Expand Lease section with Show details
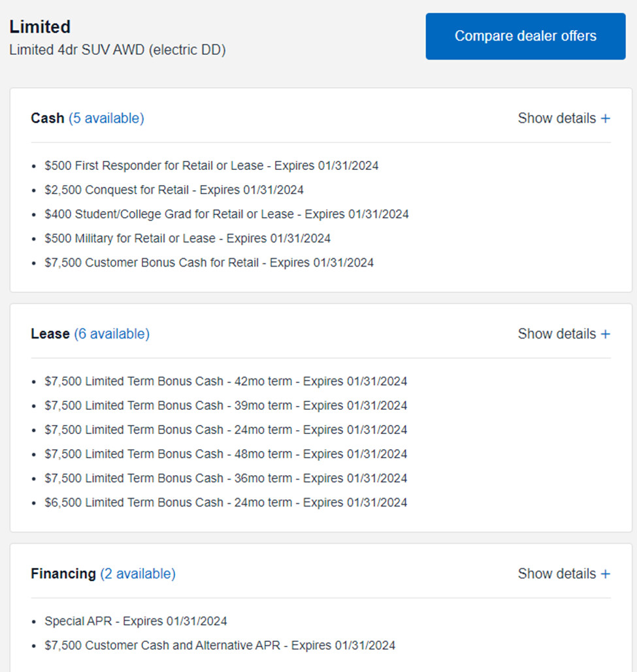Viewport: 637px width, 672px height. pyautogui.click(x=564, y=334)
